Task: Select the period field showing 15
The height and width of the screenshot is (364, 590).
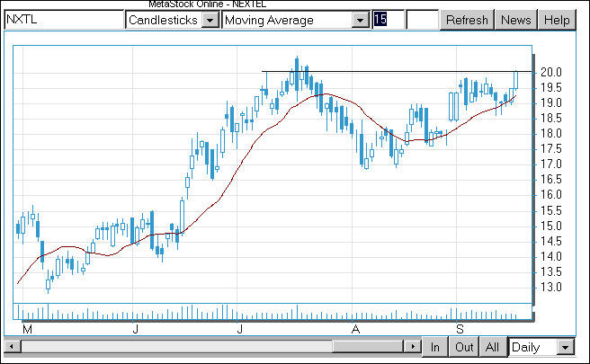Action: [389, 20]
